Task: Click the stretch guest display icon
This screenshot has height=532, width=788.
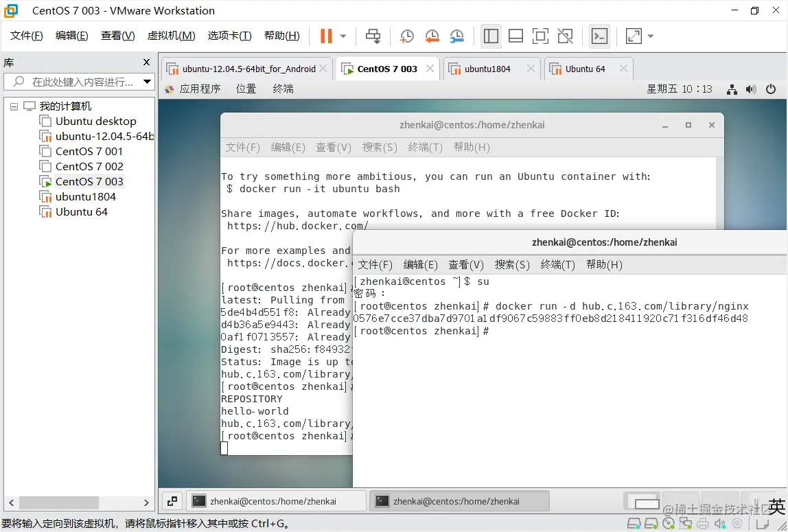Action: click(634, 36)
